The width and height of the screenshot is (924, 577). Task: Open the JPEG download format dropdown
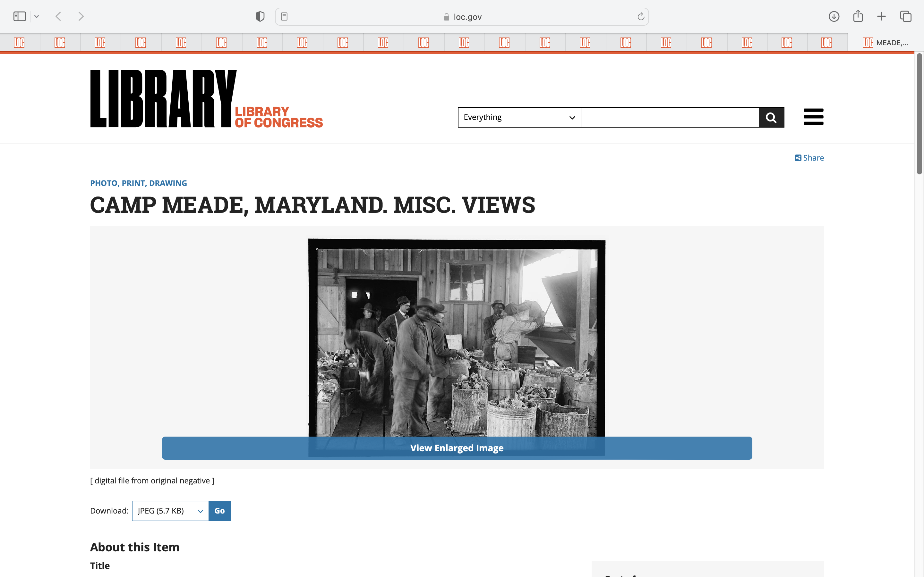click(170, 511)
